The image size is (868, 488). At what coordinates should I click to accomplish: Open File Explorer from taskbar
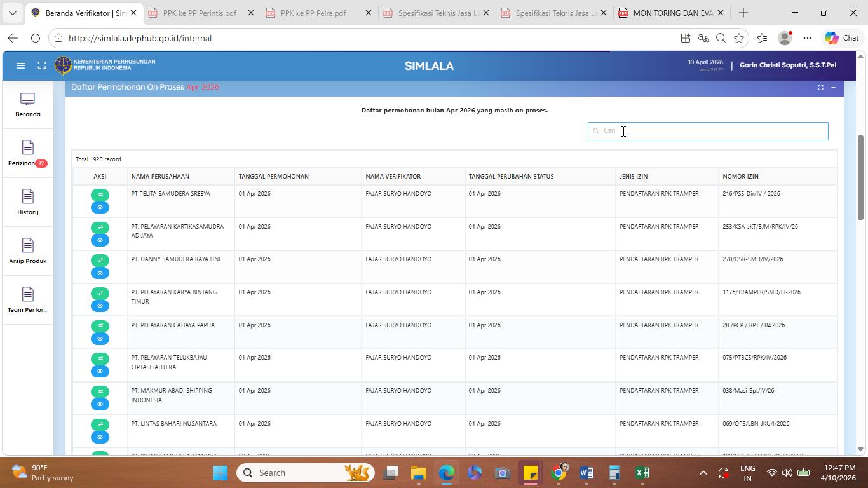click(418, 473)
